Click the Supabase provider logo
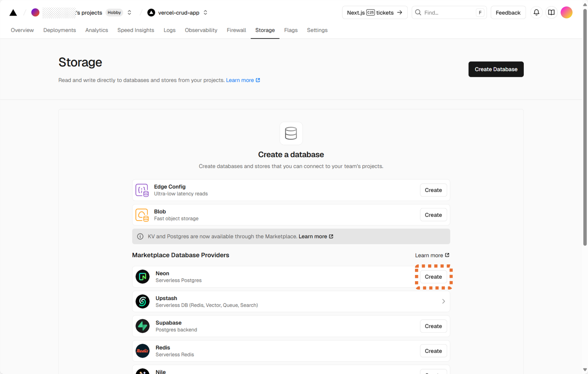Image resolution: width=588 pixels, height=374 pixels. point(142,326)
